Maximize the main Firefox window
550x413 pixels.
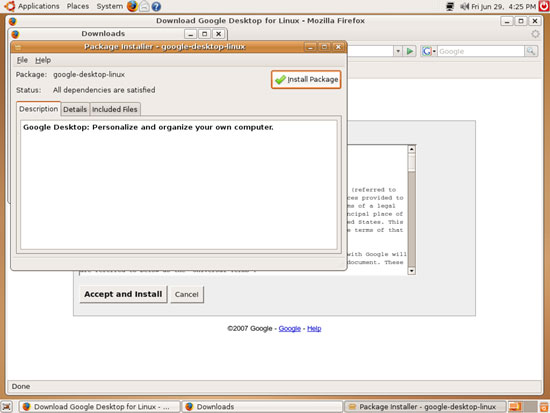(521, 21)
